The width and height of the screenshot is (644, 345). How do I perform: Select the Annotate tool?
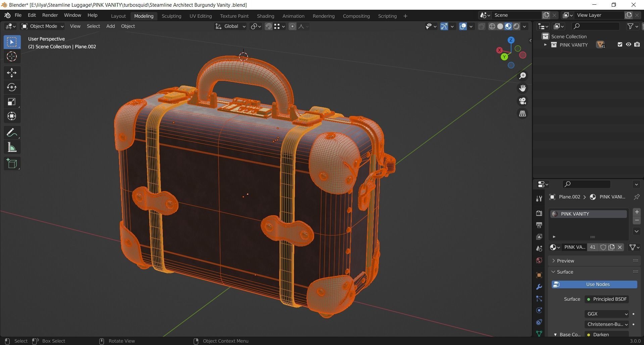[x=12, y=133]
